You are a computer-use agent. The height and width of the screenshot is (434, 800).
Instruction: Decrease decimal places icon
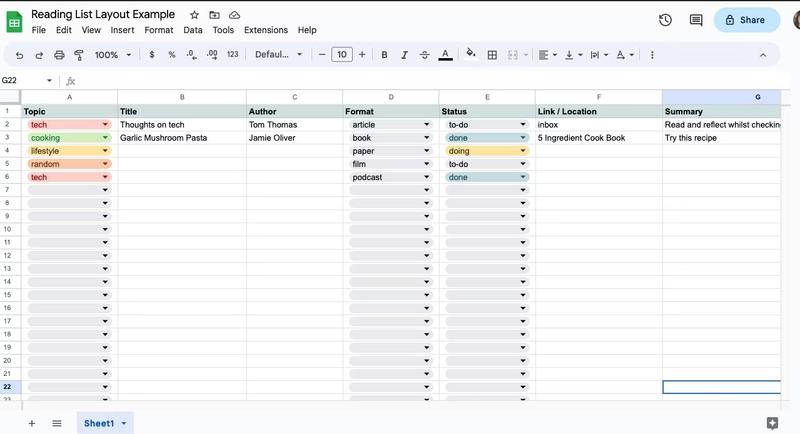pos(192,55)
